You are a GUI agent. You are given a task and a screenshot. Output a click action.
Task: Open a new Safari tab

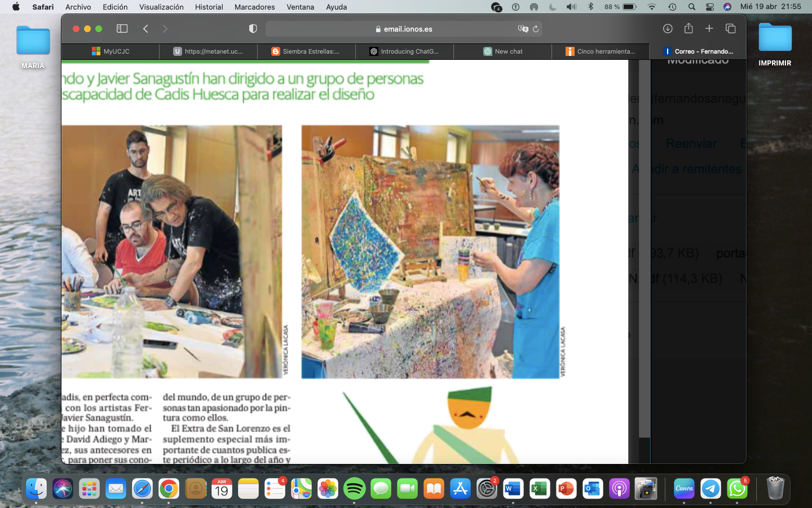(709, 29)
